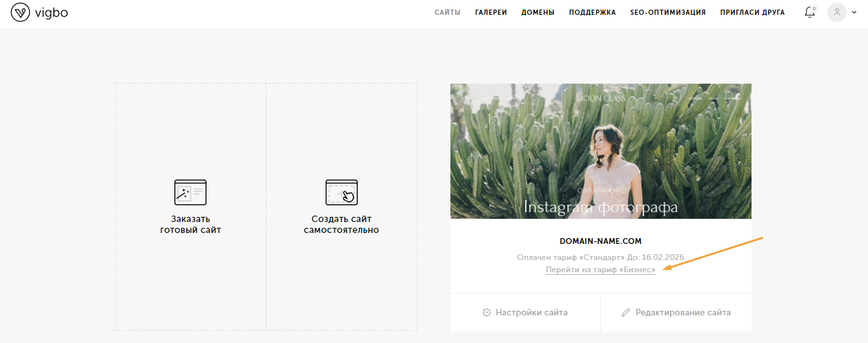Open the 'Домены' menu item
The image size is (868, 343).
point(538,12)
